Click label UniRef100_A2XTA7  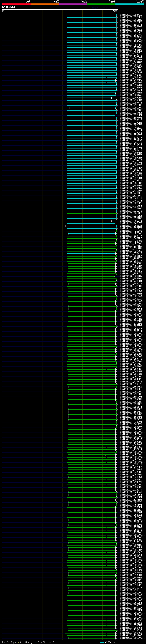tap(131, 95)
